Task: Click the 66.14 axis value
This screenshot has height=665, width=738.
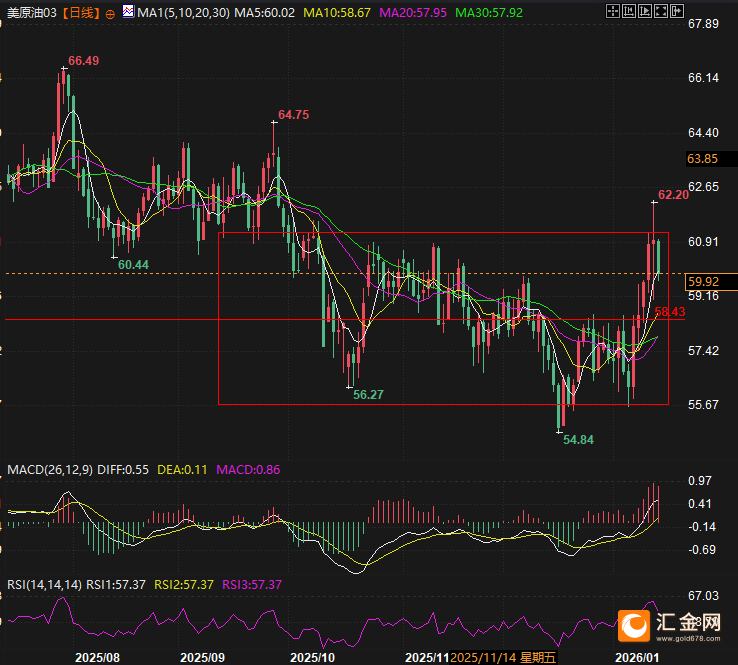Action: coord(704,78)
